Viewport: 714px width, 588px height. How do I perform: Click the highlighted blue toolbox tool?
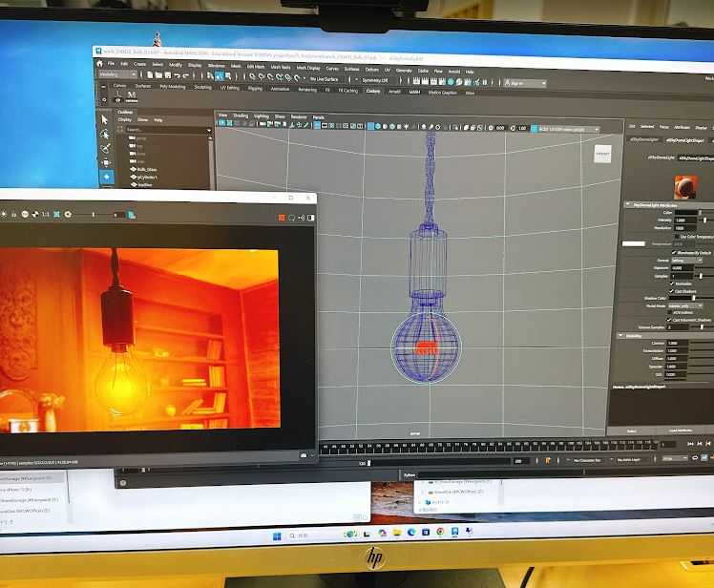[107, 177]
